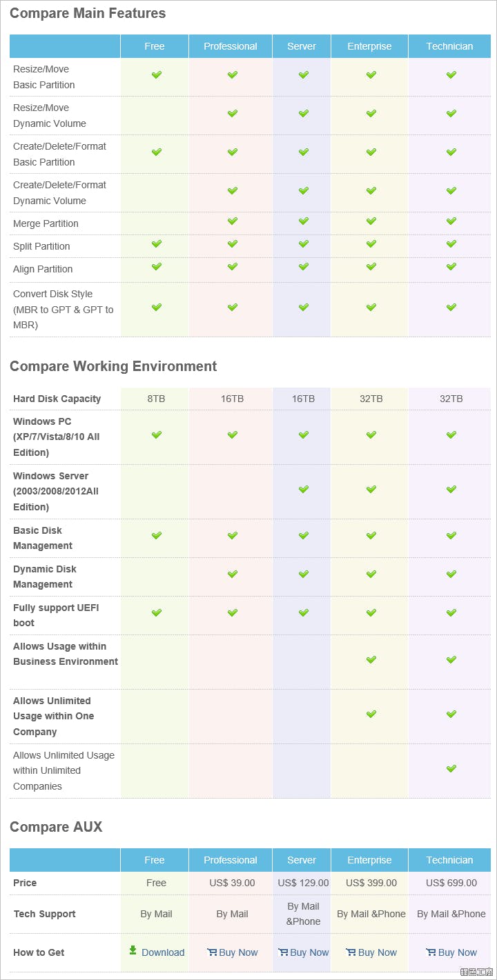Click Server checkmark for Windows Server row

(303, 490)
